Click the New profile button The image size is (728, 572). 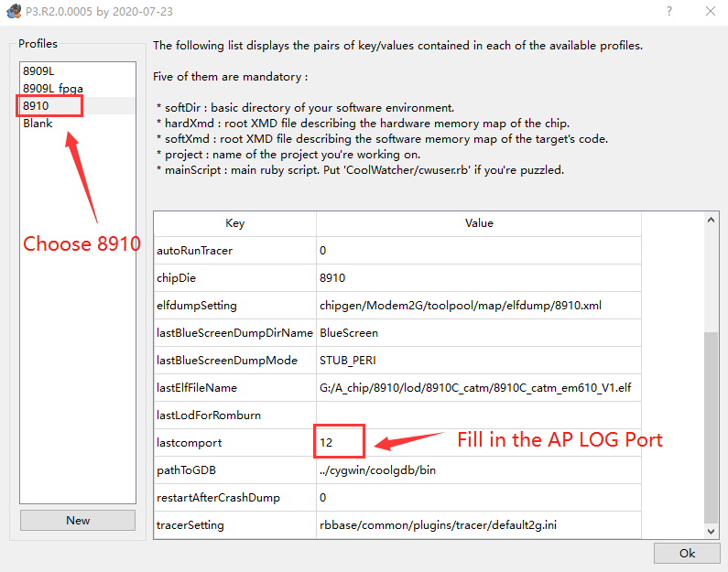pyautogui.click(x=78, y=521)
